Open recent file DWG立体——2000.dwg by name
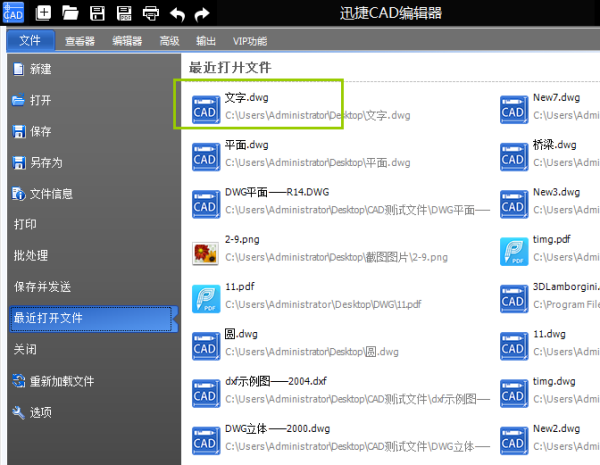This screenshot has width=600, height=465. pyautogui.click(x=277, y=429)
